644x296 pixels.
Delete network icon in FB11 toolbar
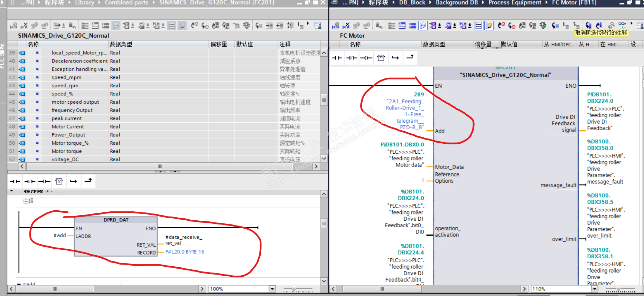(346, 26)
